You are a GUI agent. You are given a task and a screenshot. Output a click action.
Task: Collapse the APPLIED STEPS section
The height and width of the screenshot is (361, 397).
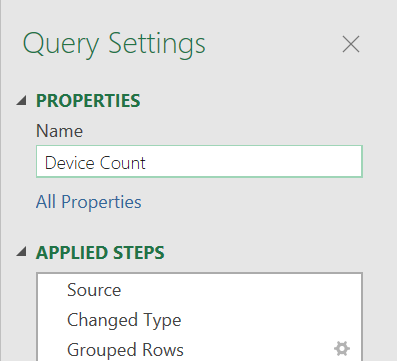coord(22,252)
